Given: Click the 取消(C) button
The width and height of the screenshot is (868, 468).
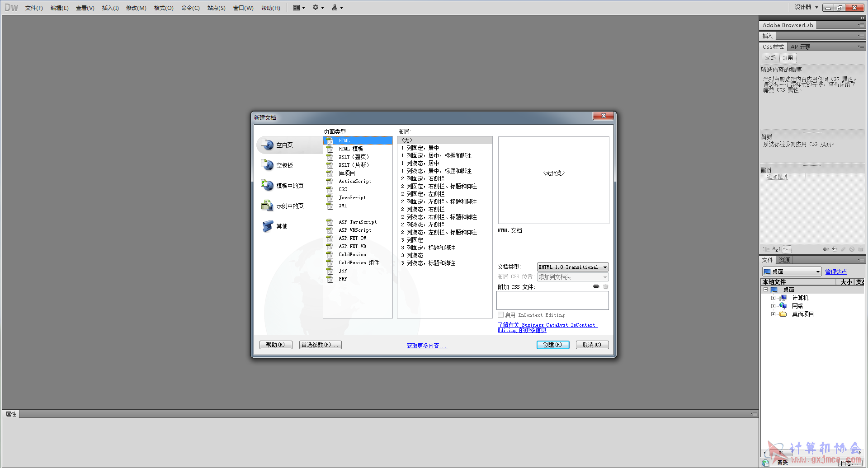Looking at the screenshot, I should click(592, 345).
